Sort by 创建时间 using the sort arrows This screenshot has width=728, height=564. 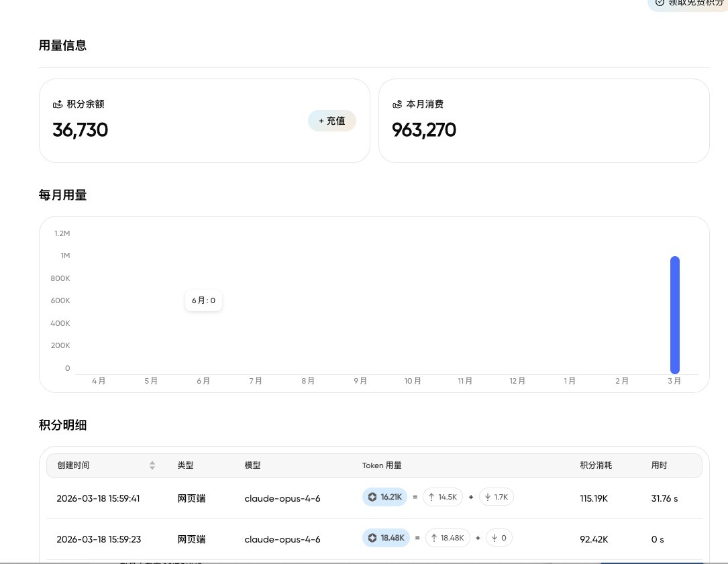[152, 465]
